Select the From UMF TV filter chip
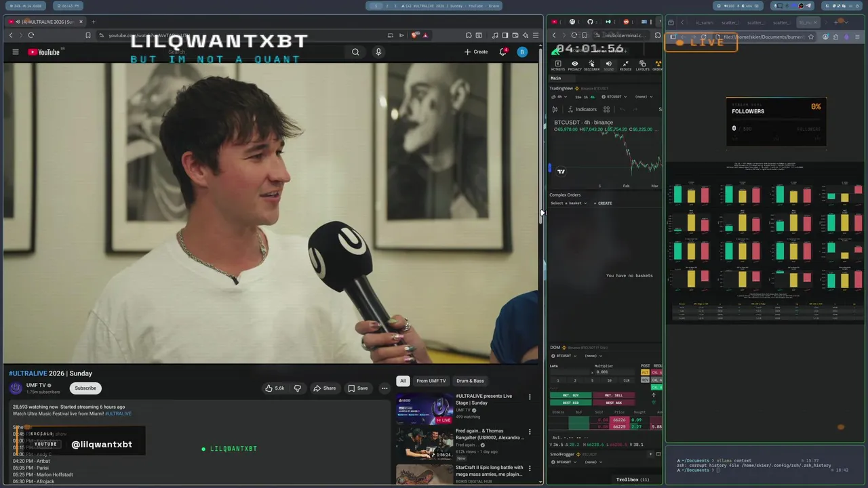 pyautogui.click(x=431, y=381)
